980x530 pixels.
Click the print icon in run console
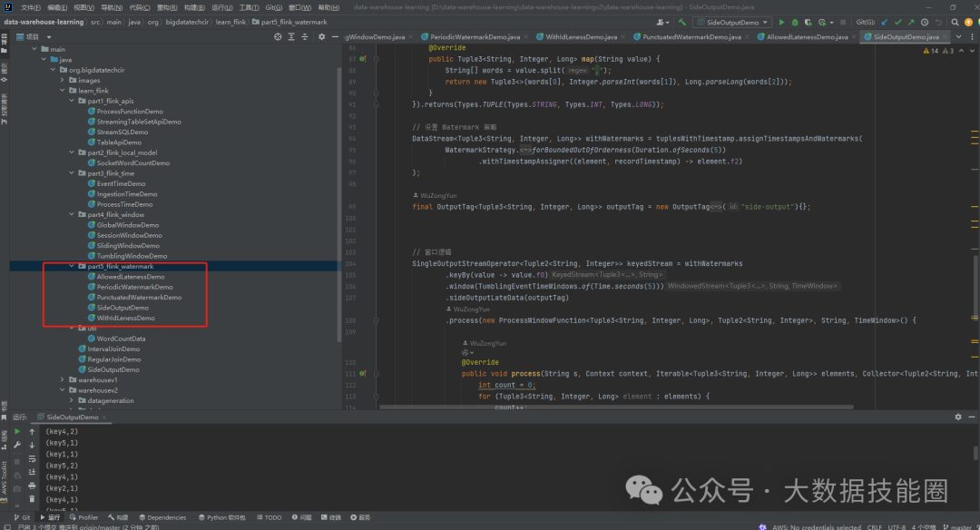click(32, 486)
